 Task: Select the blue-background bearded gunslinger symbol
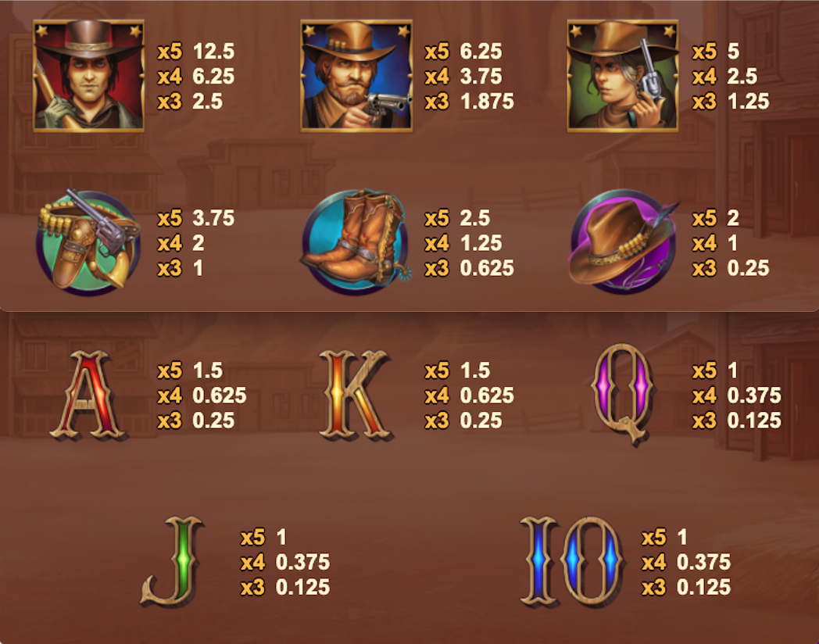click(356, 76)
